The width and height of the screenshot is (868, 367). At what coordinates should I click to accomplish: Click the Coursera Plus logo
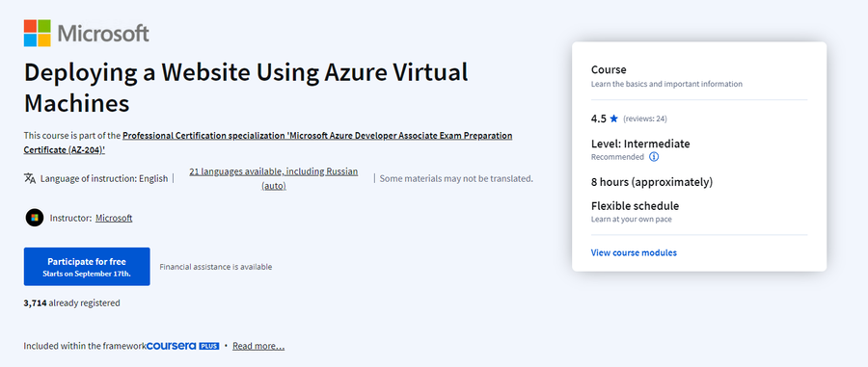point(182,346)
